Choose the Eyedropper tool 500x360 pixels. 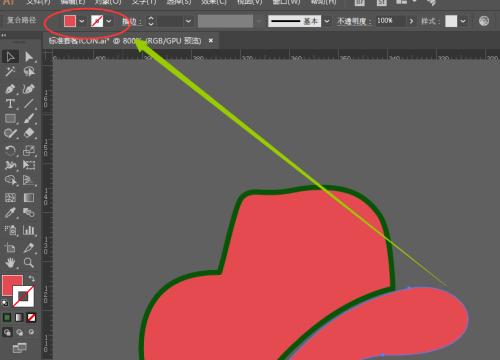tap(10, 213)
